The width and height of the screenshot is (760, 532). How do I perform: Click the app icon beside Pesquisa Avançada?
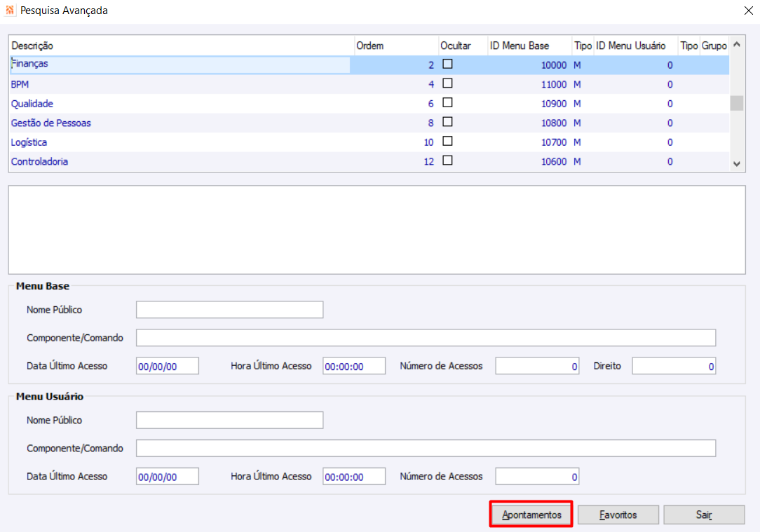(10, 11)
